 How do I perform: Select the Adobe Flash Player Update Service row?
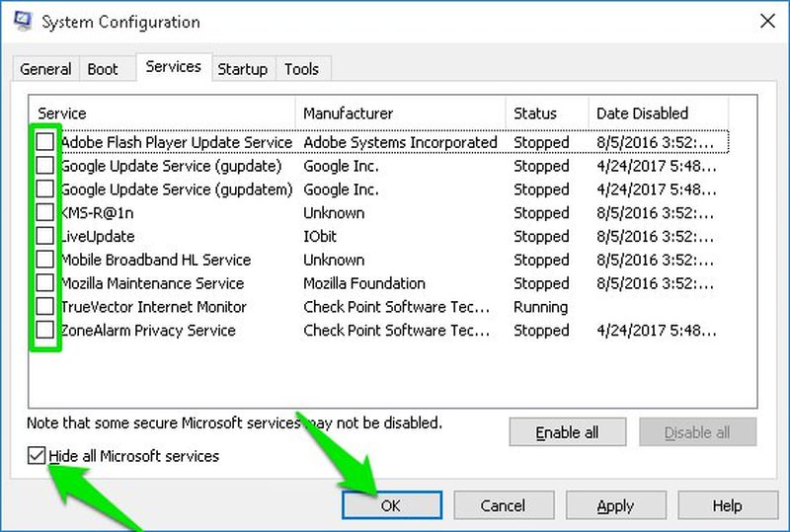click(382, 142)
